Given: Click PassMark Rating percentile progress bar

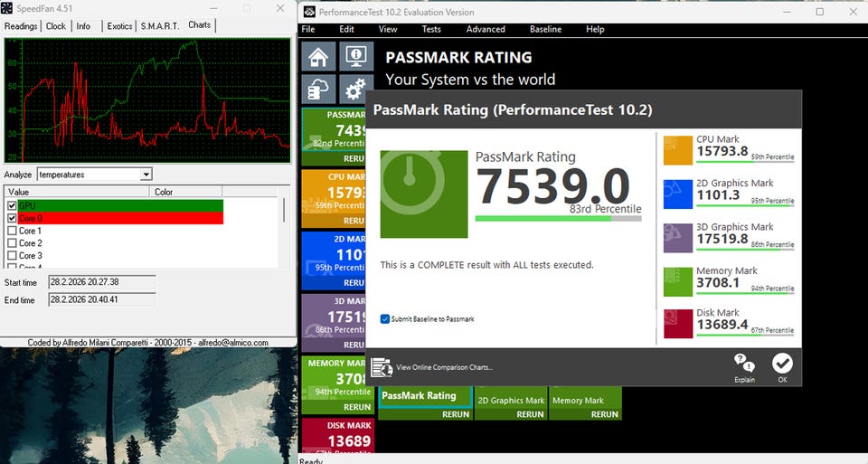Looking at the screenshot, I should click(558, 219).
